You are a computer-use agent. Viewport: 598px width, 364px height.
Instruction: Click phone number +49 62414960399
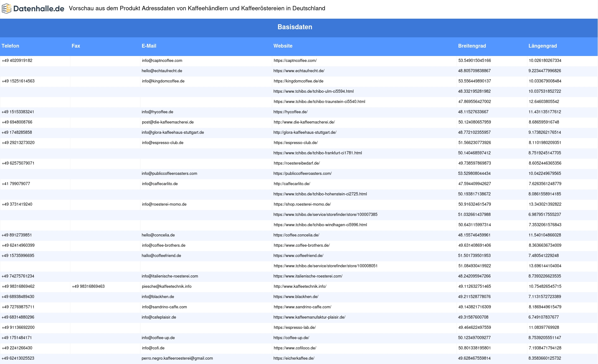tap(18, 245)
